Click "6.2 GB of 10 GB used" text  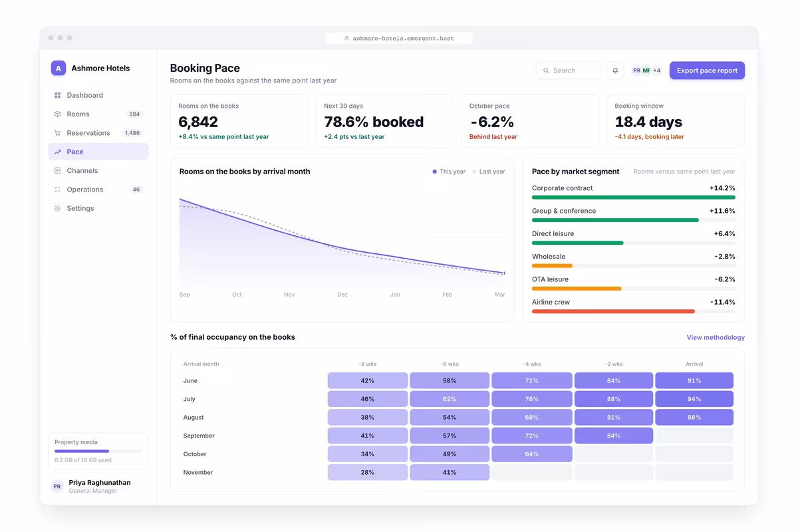click(83, 460)
